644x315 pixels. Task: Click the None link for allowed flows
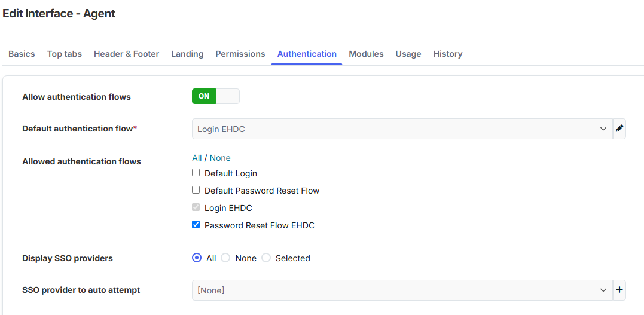pos(220,158)
